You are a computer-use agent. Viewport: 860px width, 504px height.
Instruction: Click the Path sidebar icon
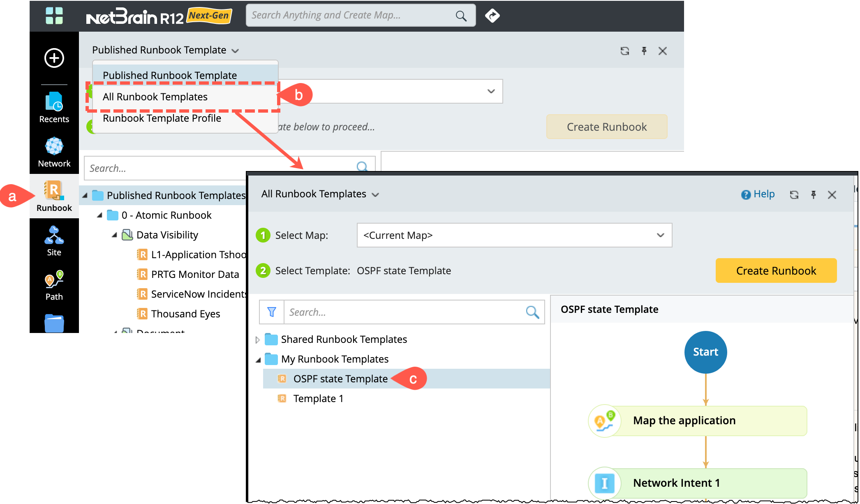tap(54, 285)
